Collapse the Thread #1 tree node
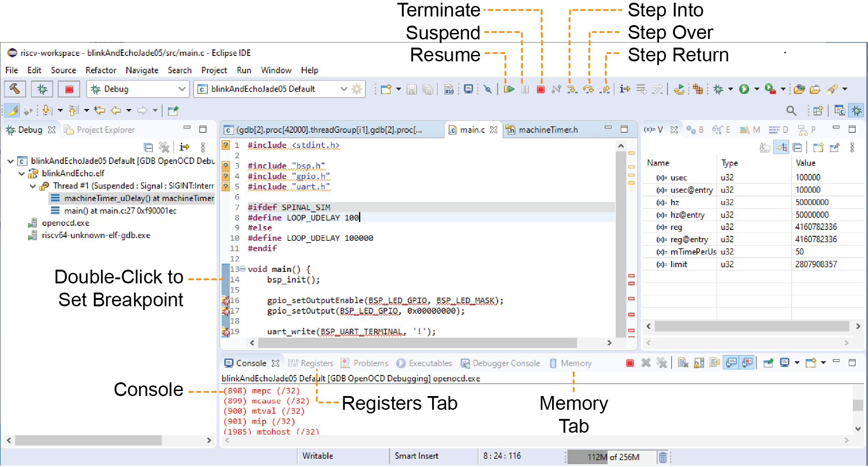Image resolution: width=868 pixels, height=467 pixels. [33, 186]
